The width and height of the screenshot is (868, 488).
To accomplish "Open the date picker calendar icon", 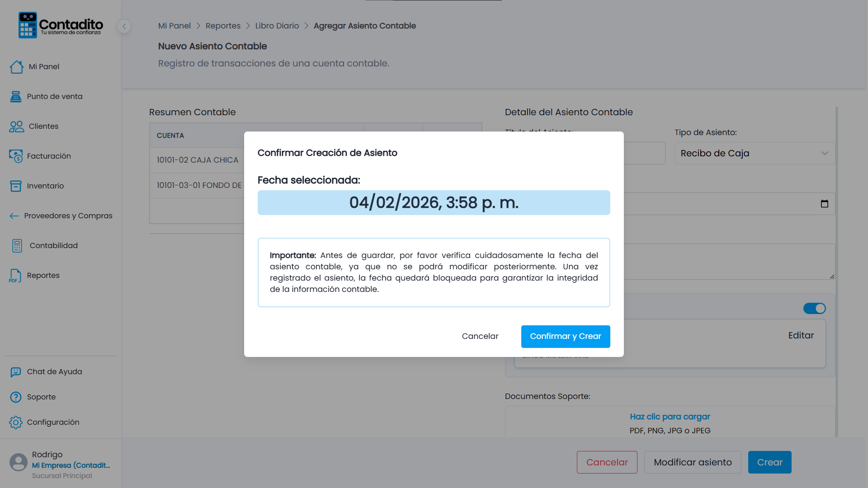I will tap(825, 204).
